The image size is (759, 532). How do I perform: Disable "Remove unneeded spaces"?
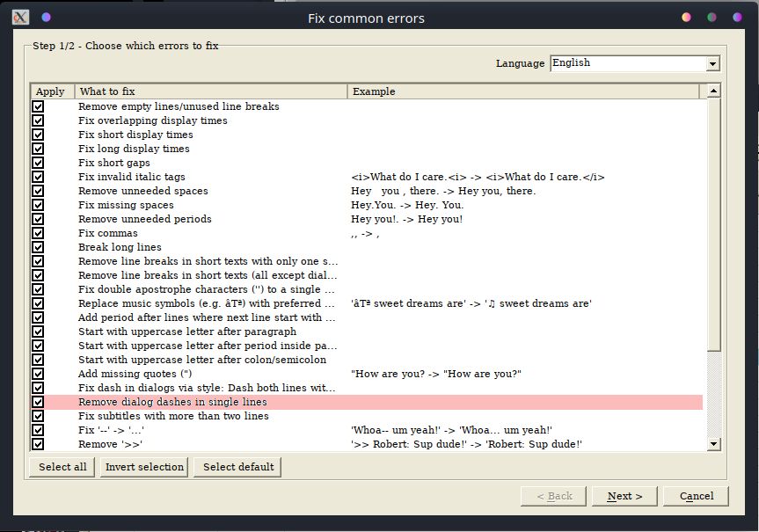pyautogui.click(x=37, y=190)
